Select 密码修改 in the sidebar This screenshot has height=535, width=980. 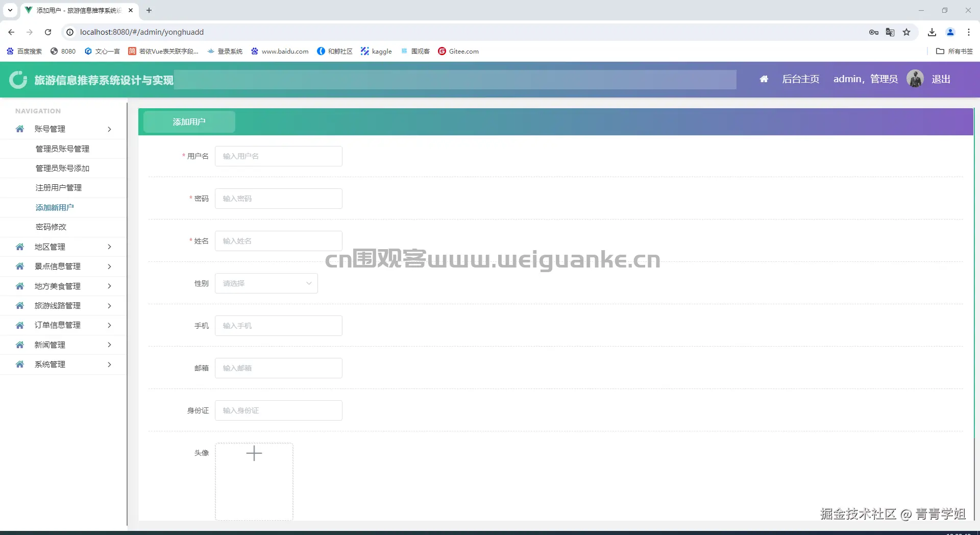click(51, 227)
